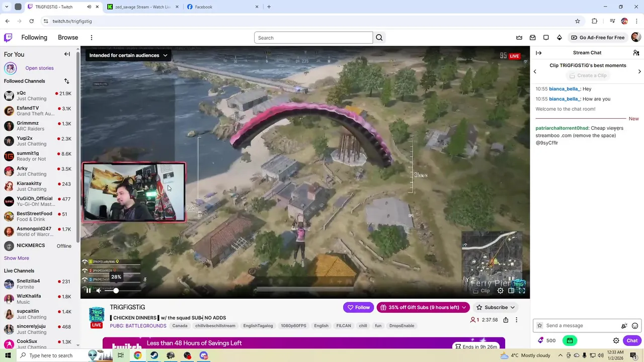
Task: Enter fullscreen in the video player
Action: coord(522,291)
